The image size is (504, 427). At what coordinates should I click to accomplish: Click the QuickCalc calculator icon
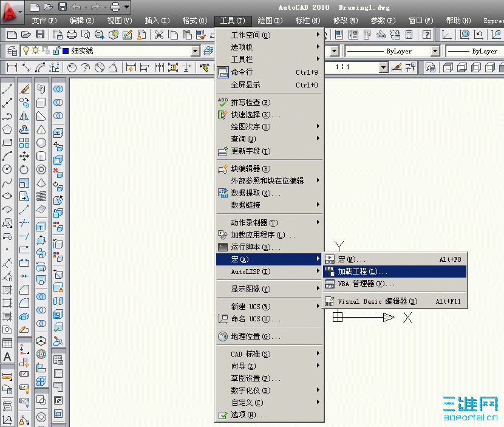409,35
